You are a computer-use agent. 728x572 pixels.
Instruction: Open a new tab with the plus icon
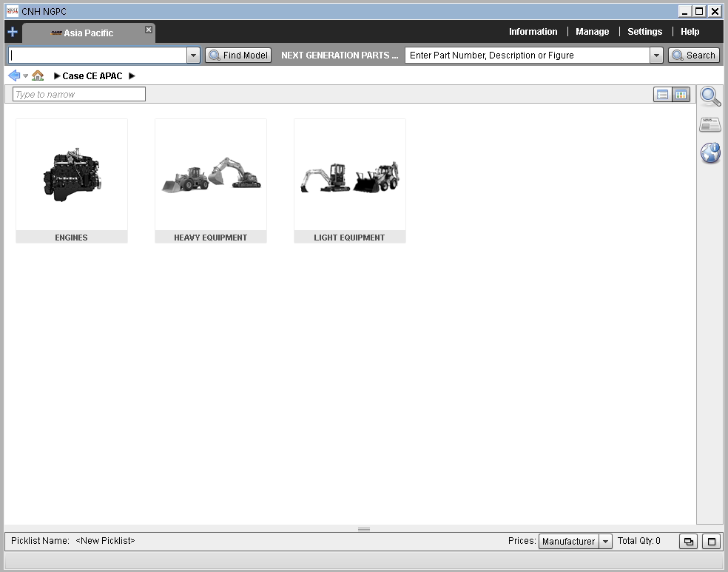pos(13,32)
